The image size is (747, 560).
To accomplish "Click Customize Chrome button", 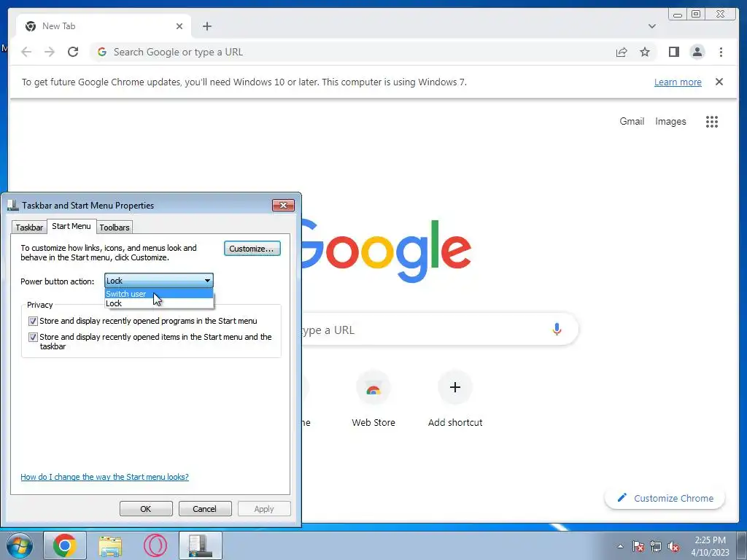I will point(665,498).
